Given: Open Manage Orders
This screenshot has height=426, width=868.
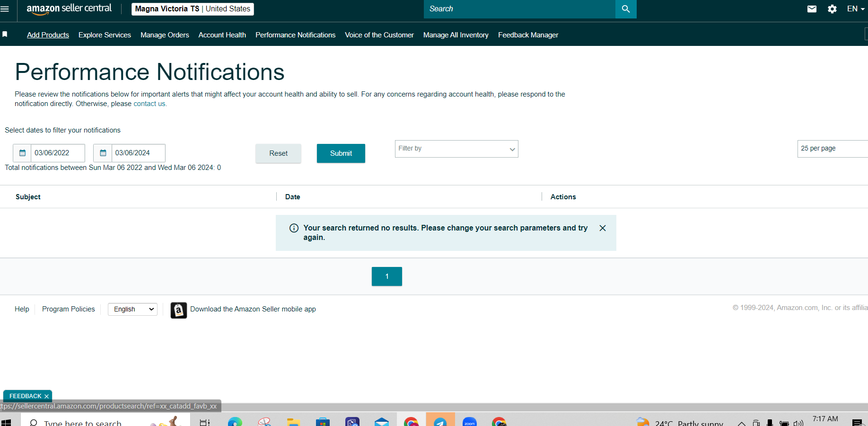Looking at the screenshot, I should [165, 35].
